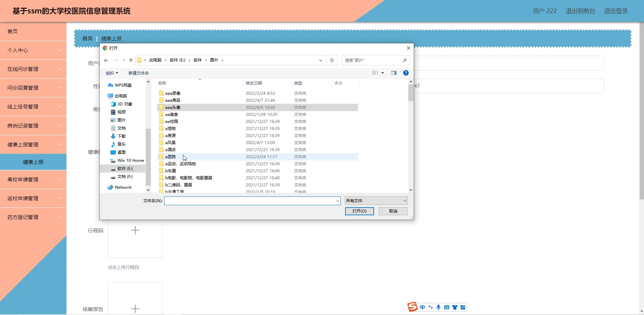This screenshot has height=315, width=644.
Task: Open 问诊回复管理 in sidebar
Action: point(33,88)
